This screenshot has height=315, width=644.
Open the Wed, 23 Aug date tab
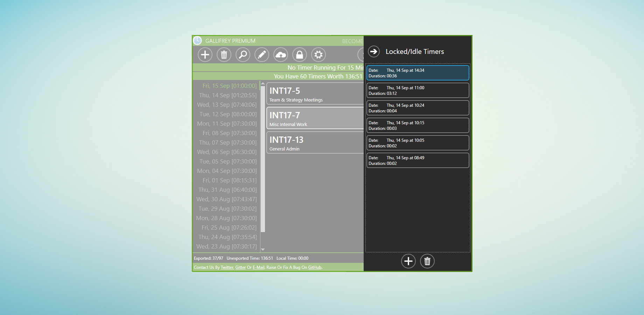(x=226, y=246)
